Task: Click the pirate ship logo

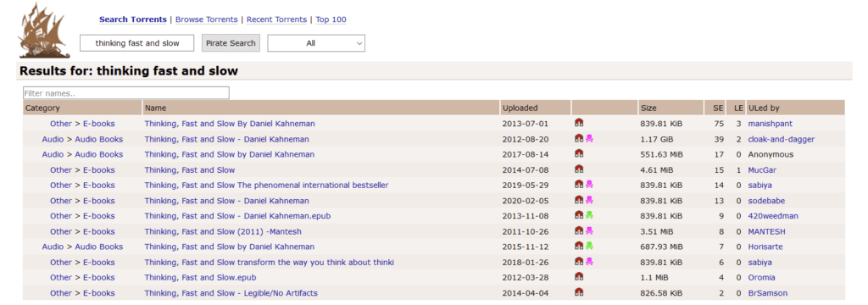Action: (x=42, y=30)
